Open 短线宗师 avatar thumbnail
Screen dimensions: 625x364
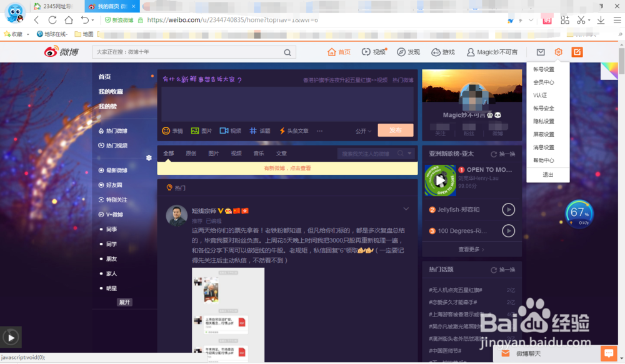point(177,215)
